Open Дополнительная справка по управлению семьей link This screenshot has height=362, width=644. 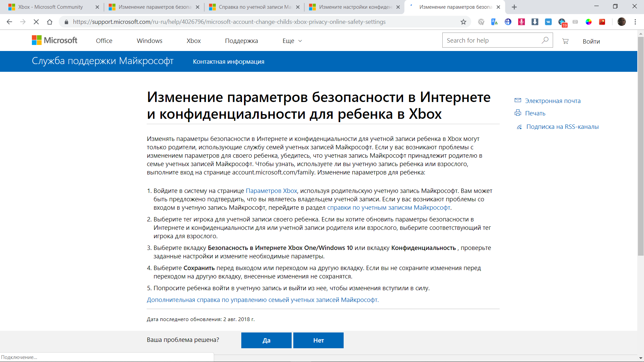[x=263, y=300]
